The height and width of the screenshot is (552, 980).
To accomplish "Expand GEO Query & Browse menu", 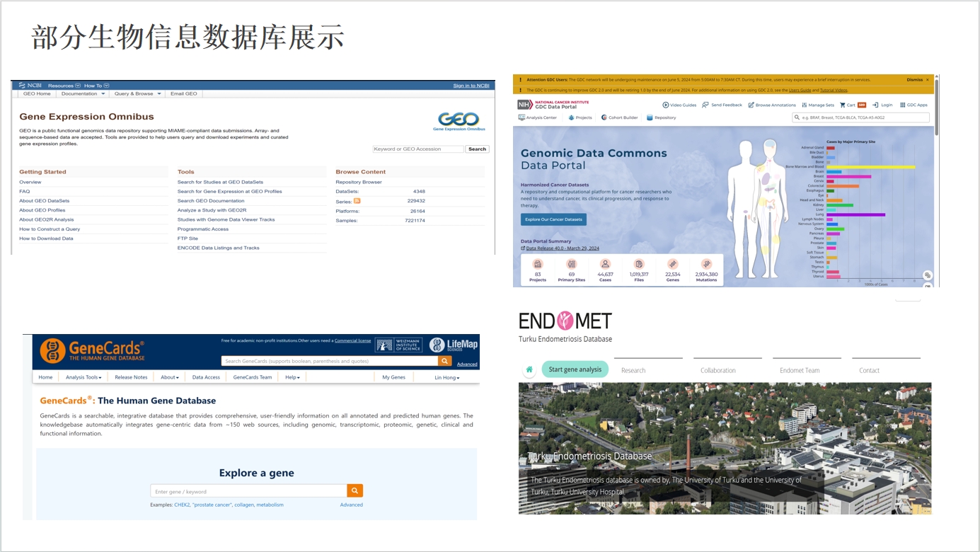I will pyautogui.click(x=138, y=93).
